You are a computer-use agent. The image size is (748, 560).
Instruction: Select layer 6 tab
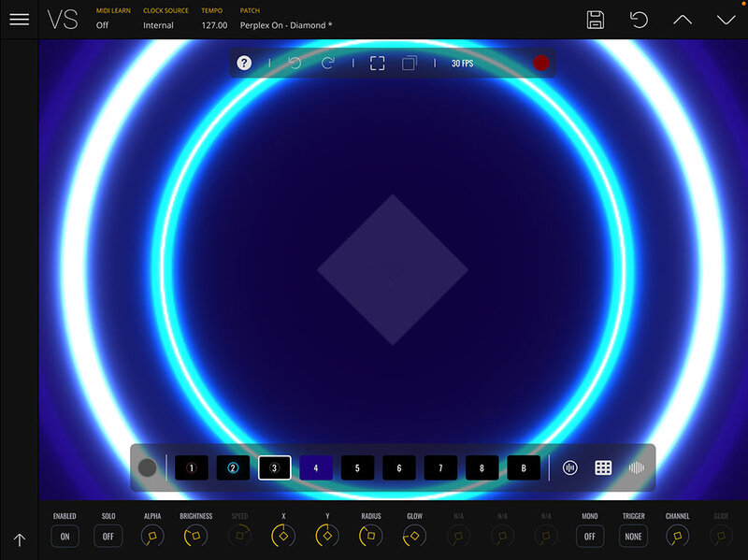pyautogui.click(x=399, y=468)
